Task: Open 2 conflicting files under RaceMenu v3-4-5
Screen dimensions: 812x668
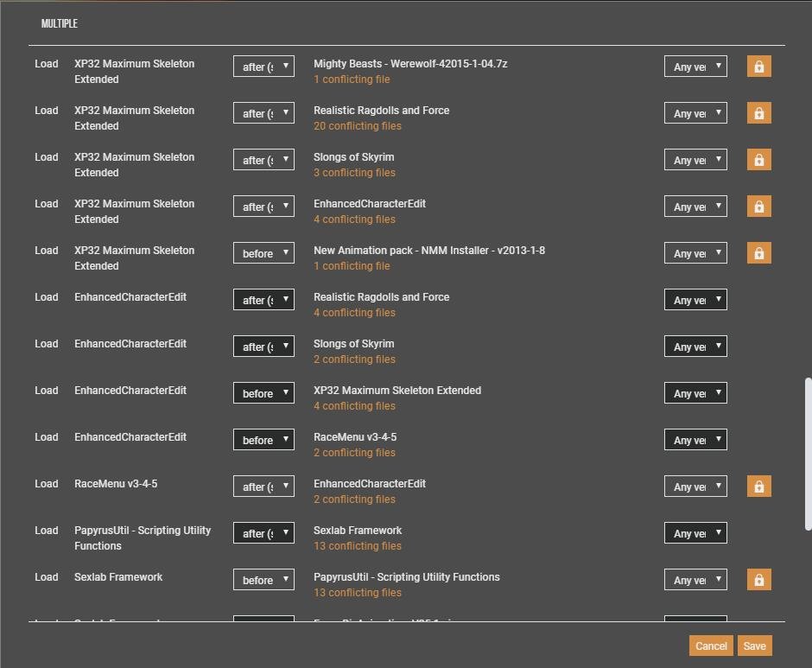Action: pyautogui.click(x=354, y=453)
